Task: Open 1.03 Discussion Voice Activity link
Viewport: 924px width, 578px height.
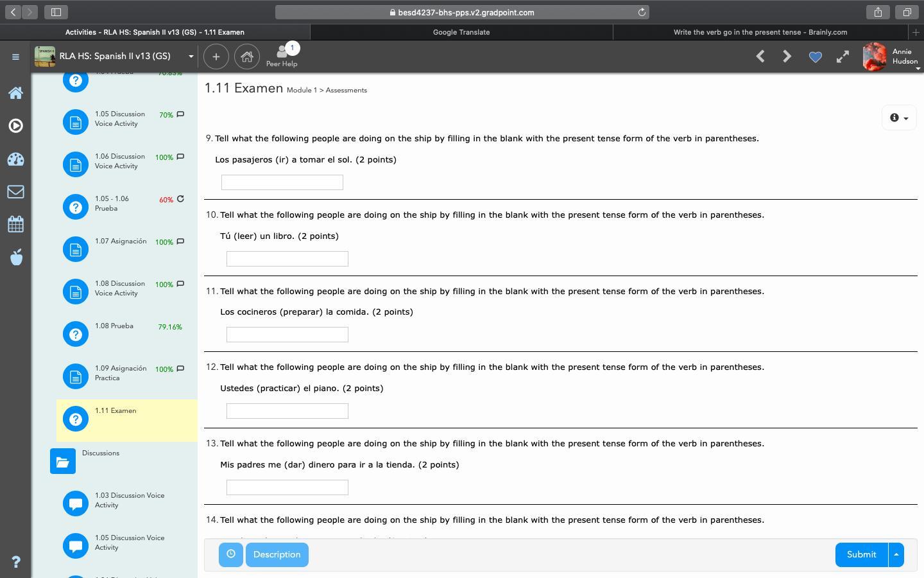Action: (x=130, y=500)
